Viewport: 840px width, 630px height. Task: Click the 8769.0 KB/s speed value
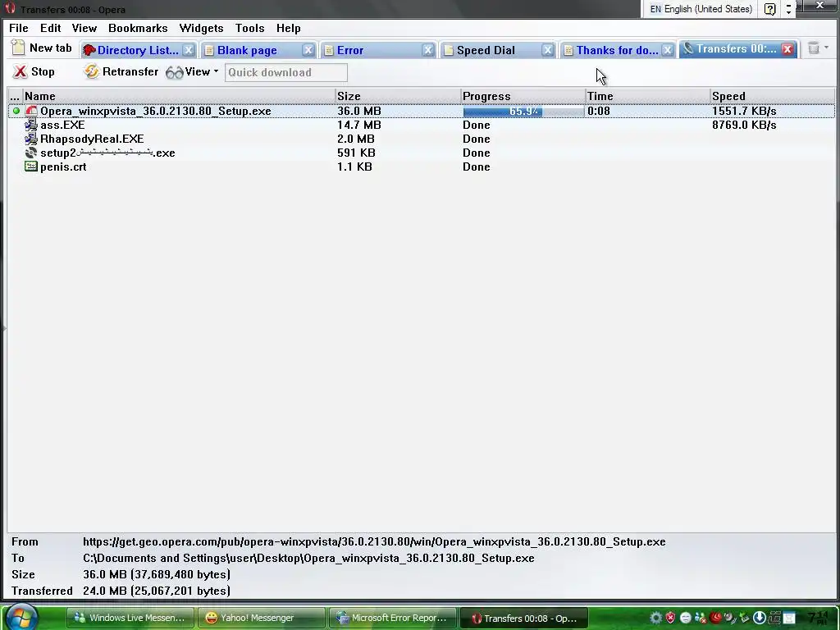click(x=744, y=125)
